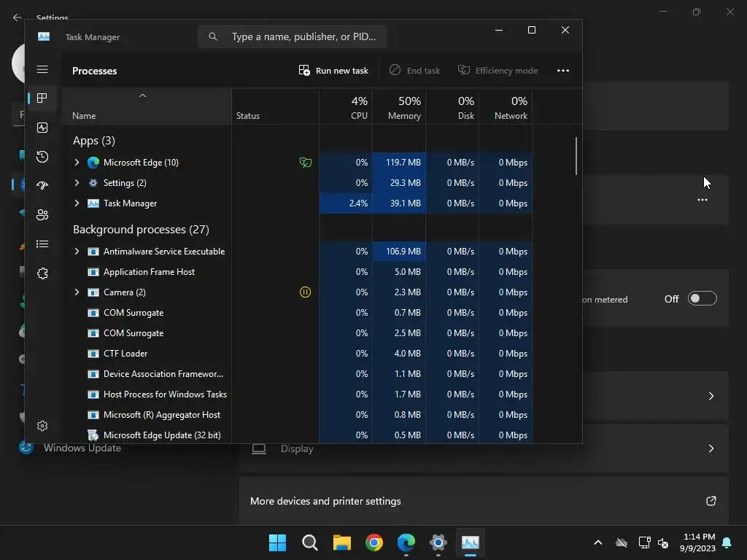The height and width of the screenshot is (560, 747).
Task: Click the 2.4% CPU cell for Task Manager
Action: (346, 203)
